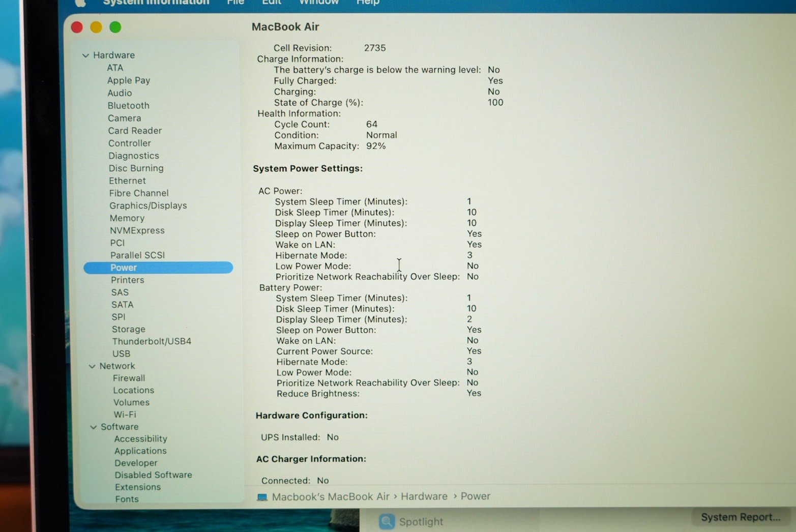
Task: Select Locations under Network
Action: coord(133,391)
